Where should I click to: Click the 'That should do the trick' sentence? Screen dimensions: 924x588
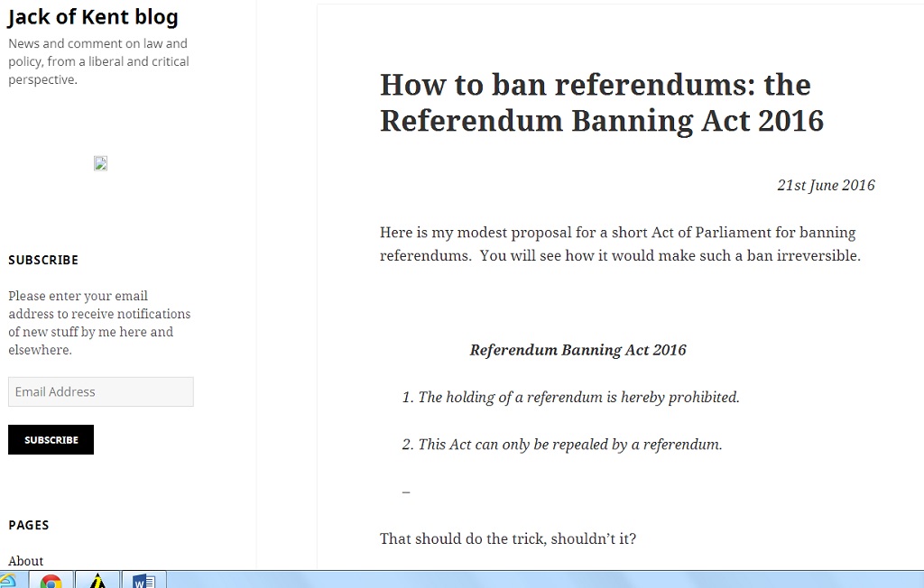(x=508, y=539)
